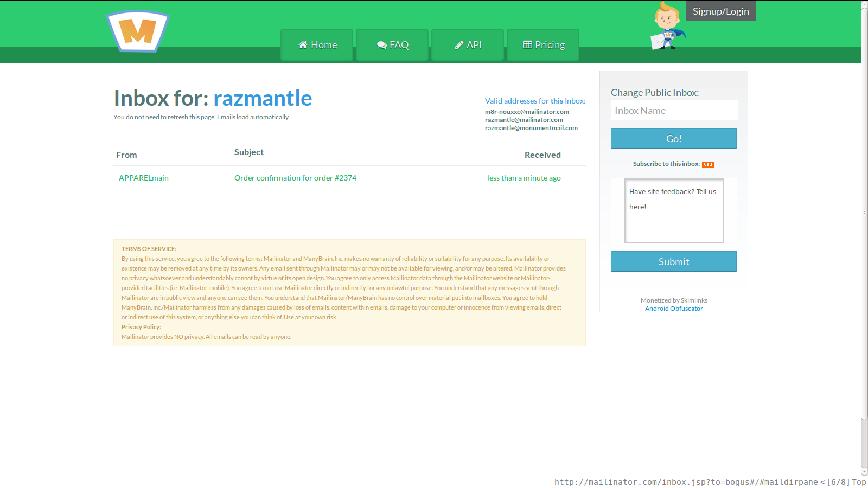The width and height of the screenshot is (868, 488).
Task: Click the Mailinator M logo
Action: [138, 31]
